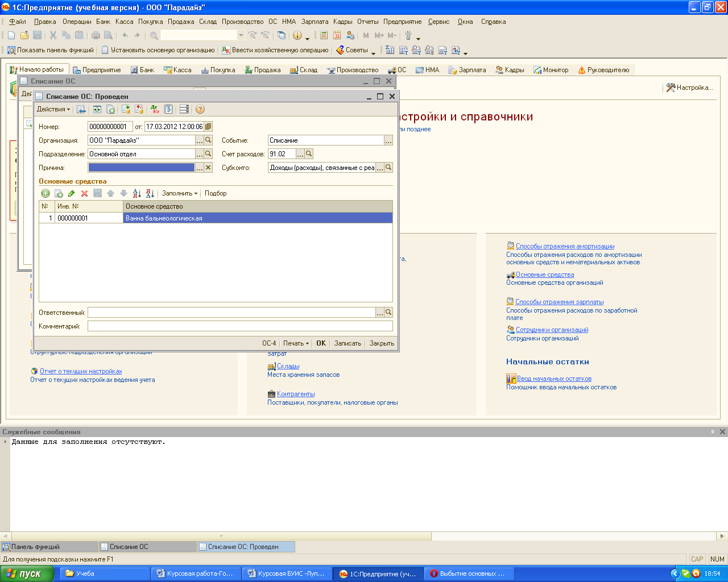This screenshot has height=582, width=728.
Task: Click the help question mark icon
Action: pos(200,109)
